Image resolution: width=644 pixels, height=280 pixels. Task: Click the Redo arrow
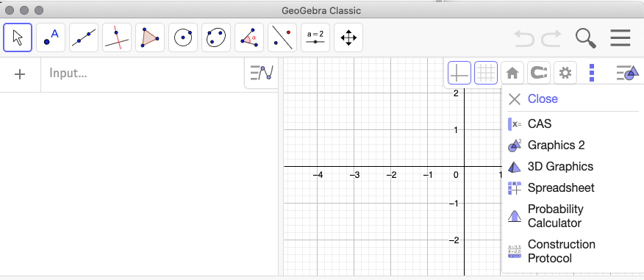pos(551,38)
